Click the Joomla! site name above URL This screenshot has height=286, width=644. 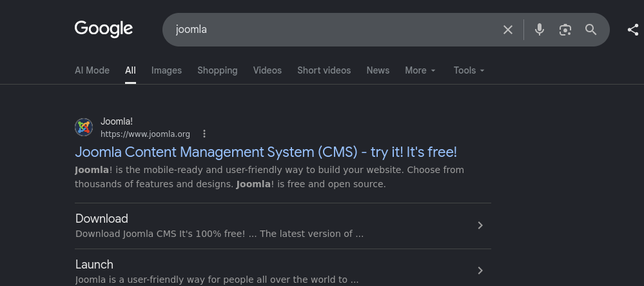[117, 122]
